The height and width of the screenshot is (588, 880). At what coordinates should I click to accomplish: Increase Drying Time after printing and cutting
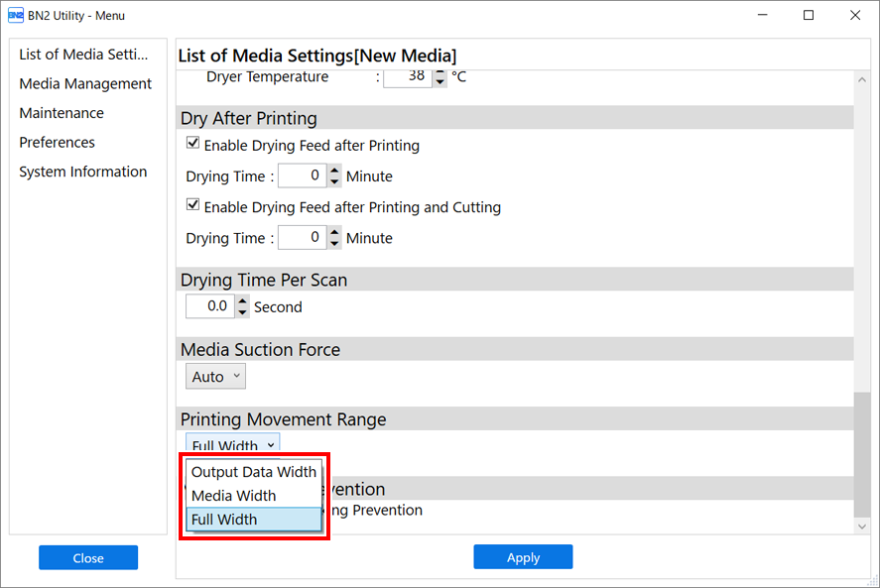pyautogui.click(x=334, y=232)
